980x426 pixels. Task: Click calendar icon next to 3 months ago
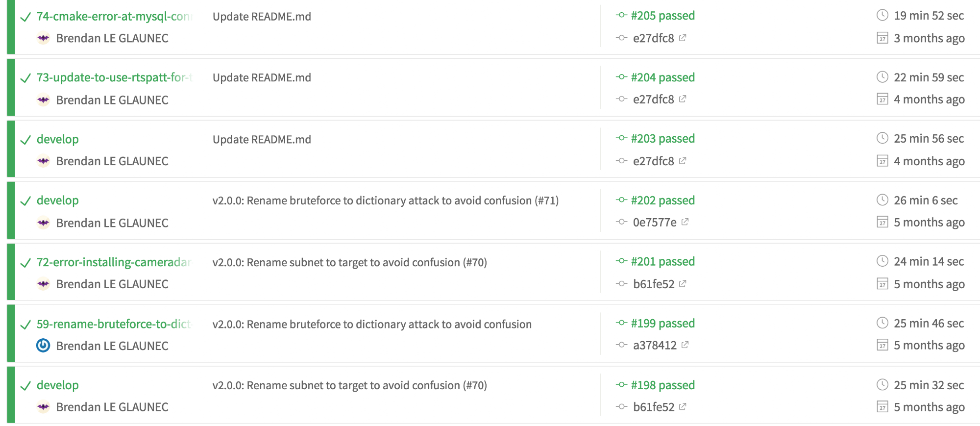point(882,38)
